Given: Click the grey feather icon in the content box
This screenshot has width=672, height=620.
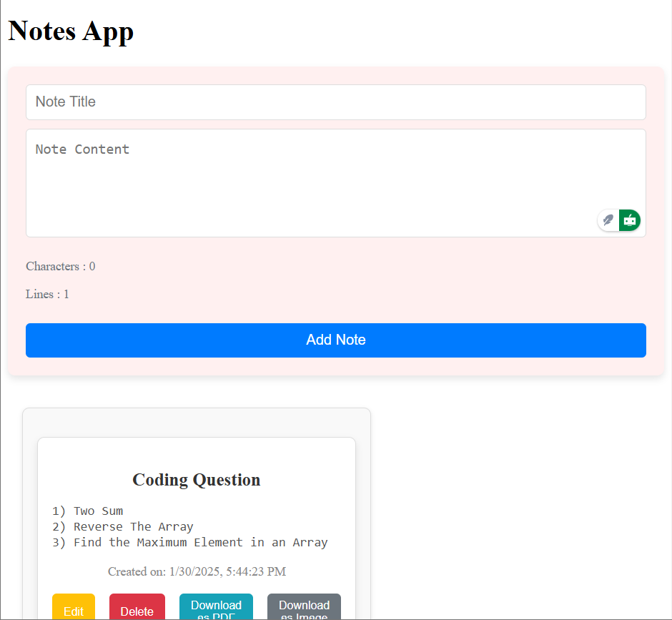Looking at the screenshot, I should [608, 220].
